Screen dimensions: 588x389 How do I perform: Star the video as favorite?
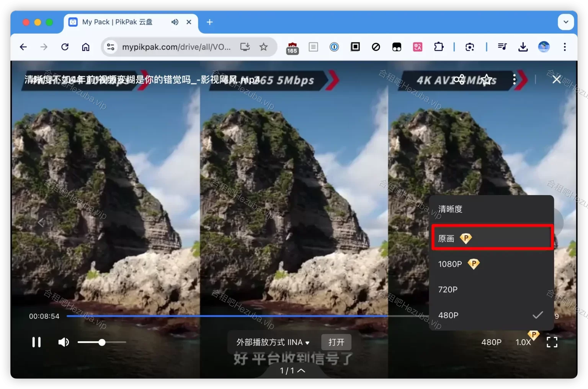pos(487,80)
